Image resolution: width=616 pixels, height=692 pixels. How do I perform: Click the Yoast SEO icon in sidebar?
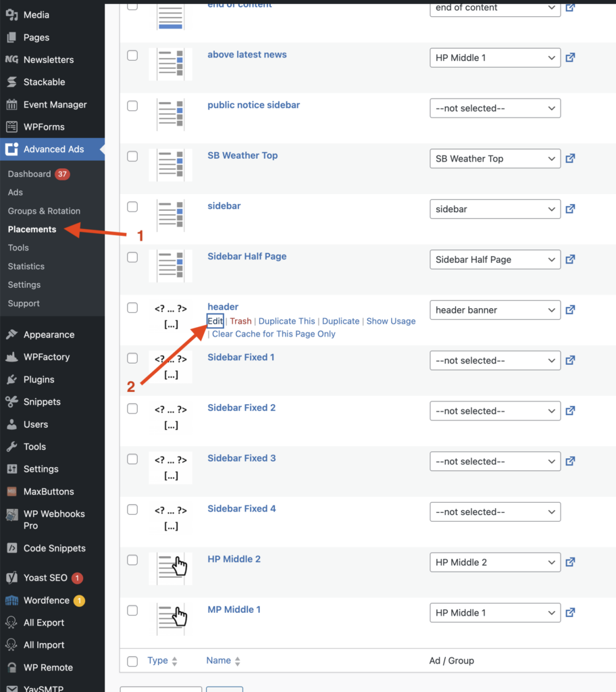click(x=11, y=578)
